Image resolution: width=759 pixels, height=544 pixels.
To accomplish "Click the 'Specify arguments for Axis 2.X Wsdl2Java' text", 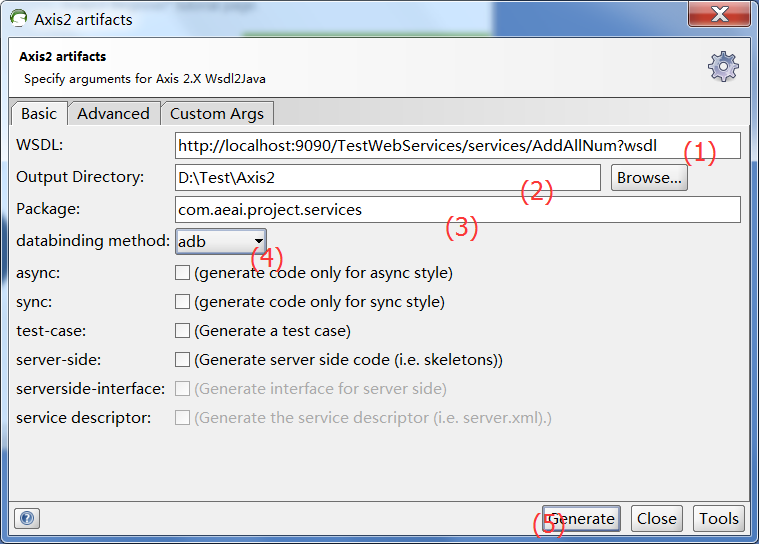I will pos(145,79).
